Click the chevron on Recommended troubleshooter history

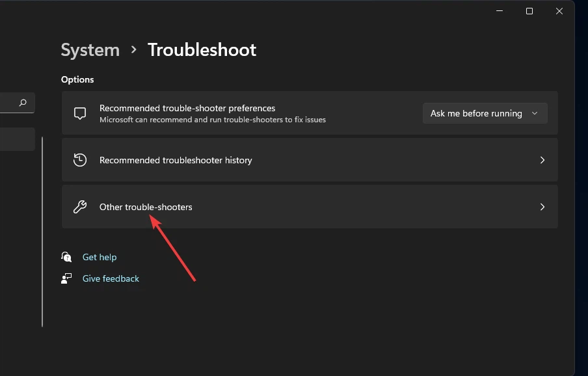click(542, 160)
